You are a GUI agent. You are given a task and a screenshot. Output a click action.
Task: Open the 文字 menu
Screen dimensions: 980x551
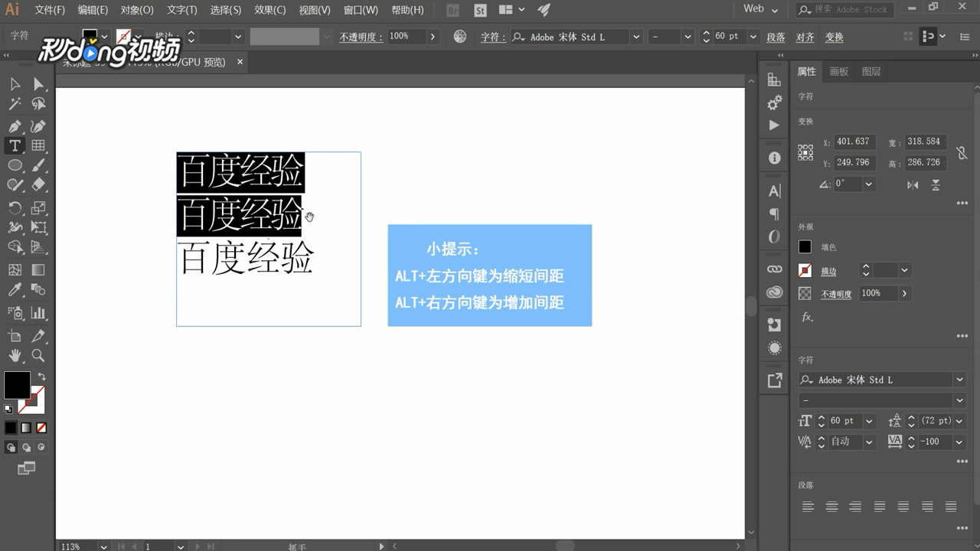pyautogui.click(x=181, y=10)
